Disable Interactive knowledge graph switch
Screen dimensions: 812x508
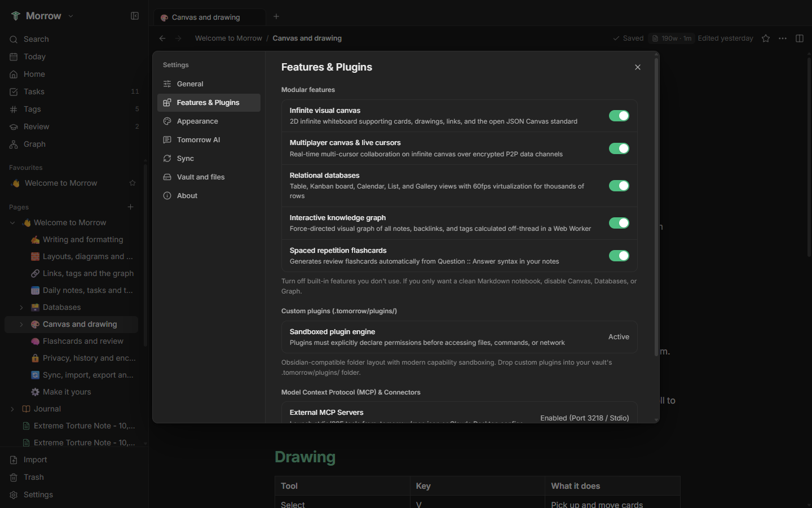pyautogui.click(x=619, y=223)
